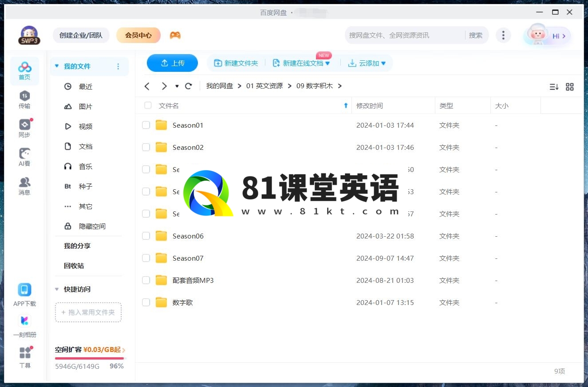Check the 数字歌 row checkbox
588x387 pixels.
coord(146,302)
